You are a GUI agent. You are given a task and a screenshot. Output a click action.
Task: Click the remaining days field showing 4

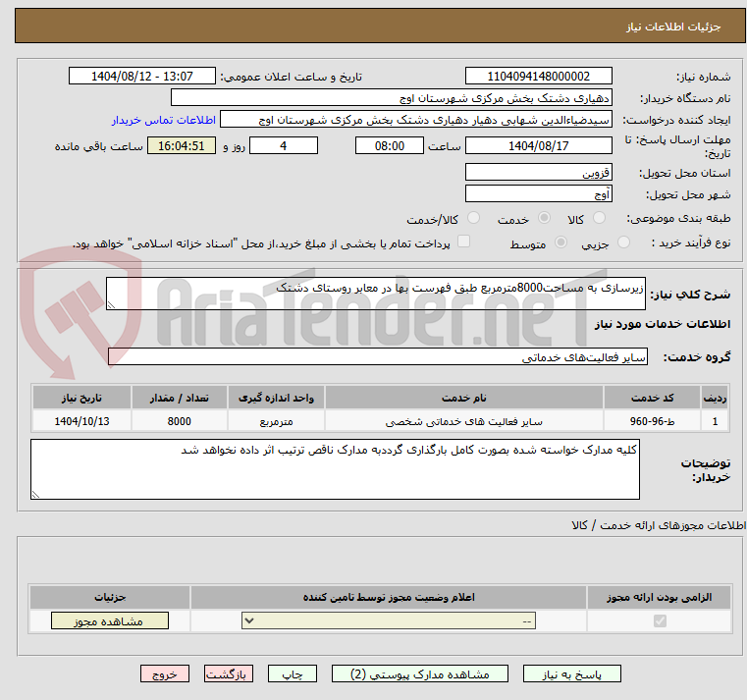click(x=284, y=146)
